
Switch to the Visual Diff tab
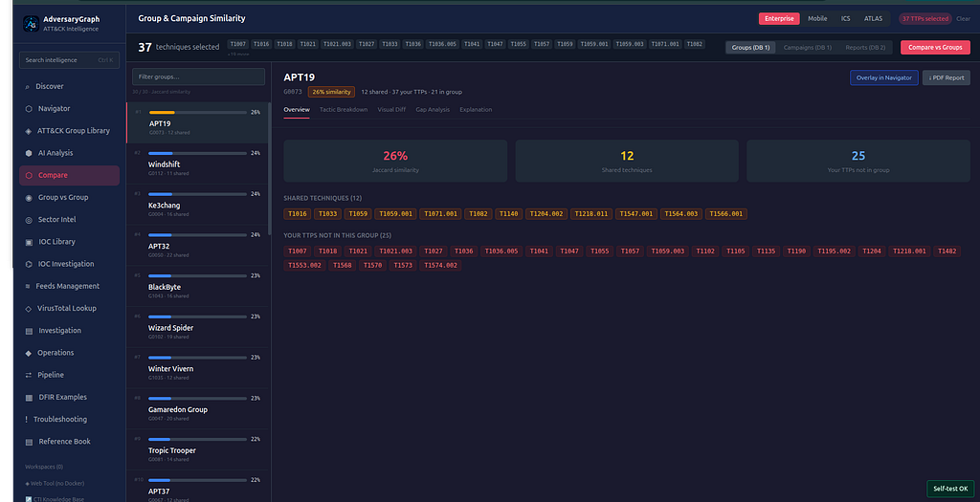[391, 110]
